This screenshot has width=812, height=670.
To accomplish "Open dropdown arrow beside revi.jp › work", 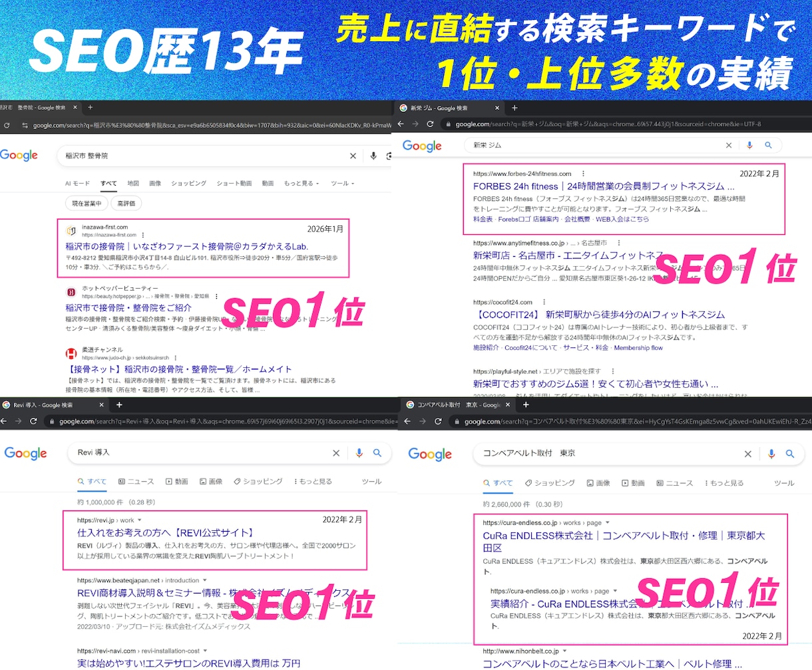I will (140, 520).
